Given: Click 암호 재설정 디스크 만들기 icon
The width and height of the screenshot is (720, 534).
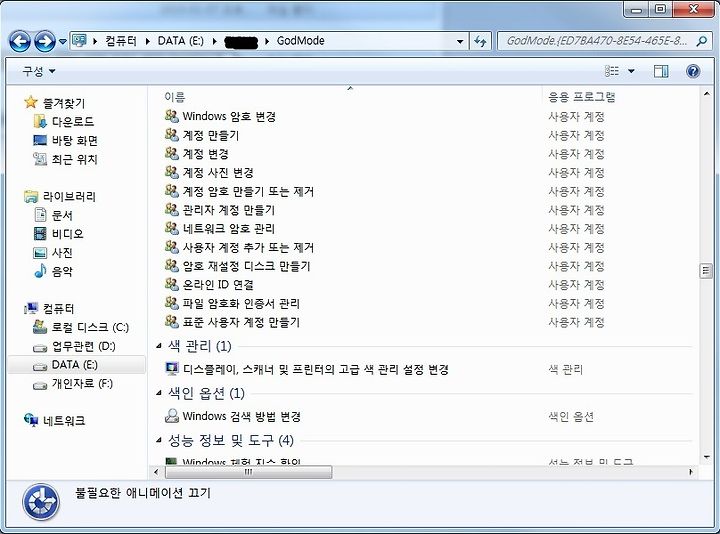Looking at the screenshot, I should pos(172,266).
